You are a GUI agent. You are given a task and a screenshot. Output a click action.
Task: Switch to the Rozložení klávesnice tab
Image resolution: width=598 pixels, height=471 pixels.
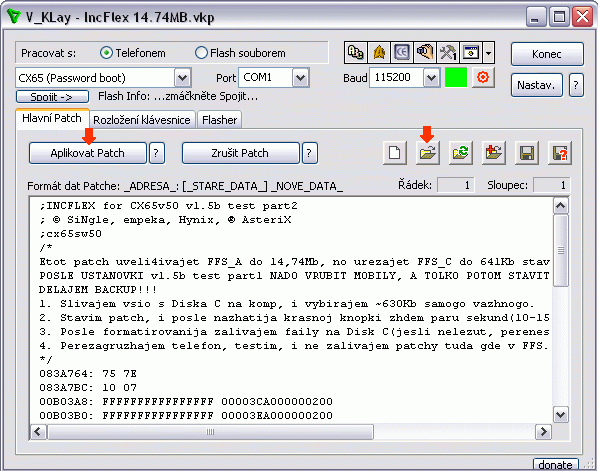pyautogui.click(x=142, y=120)
